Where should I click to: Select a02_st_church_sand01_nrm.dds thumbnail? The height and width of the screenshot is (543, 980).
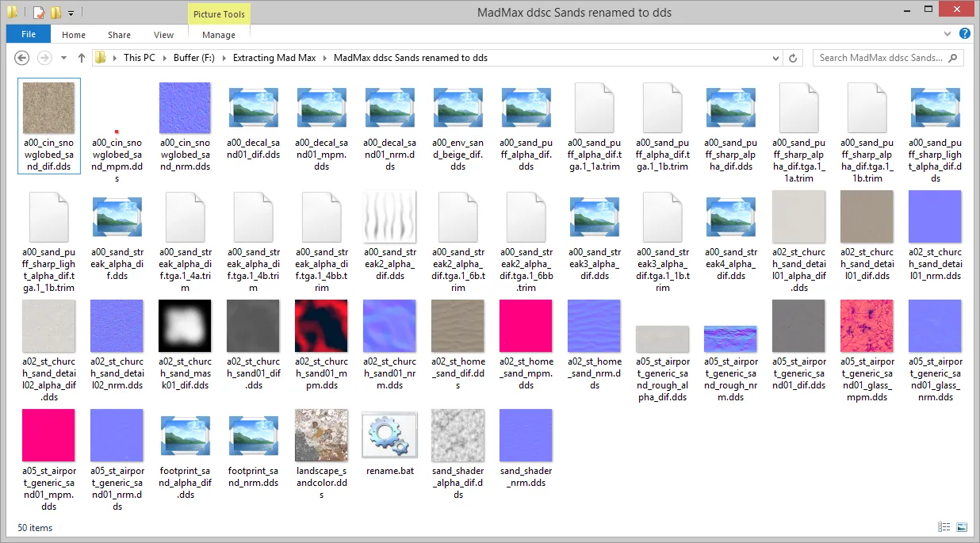click(390, 327)
